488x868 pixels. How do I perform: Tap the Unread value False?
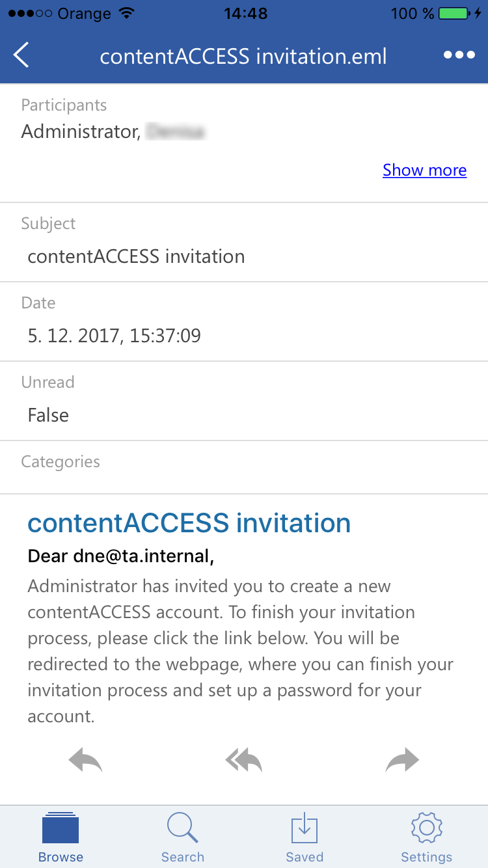point(48,415)
